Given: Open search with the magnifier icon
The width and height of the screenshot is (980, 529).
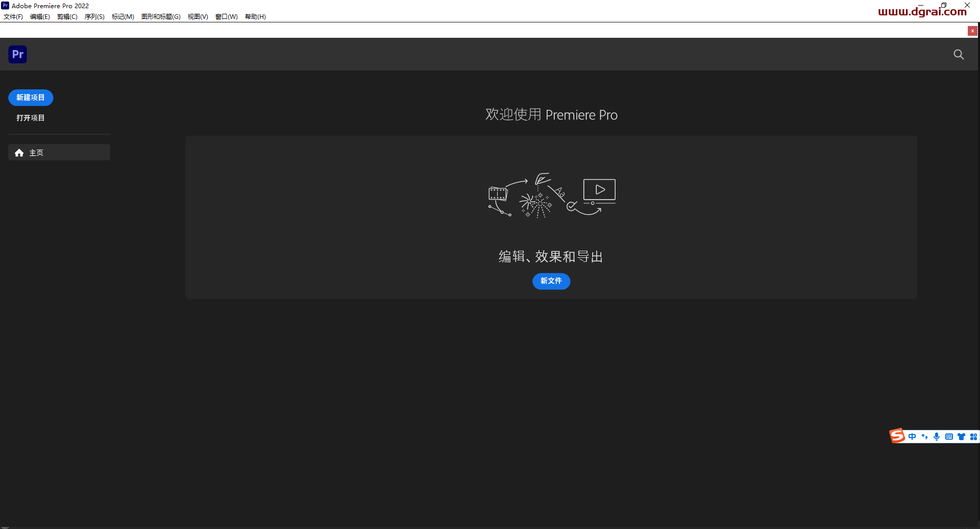Looking at the screenshot, I should pyautogui.click(x=959, y=55).
